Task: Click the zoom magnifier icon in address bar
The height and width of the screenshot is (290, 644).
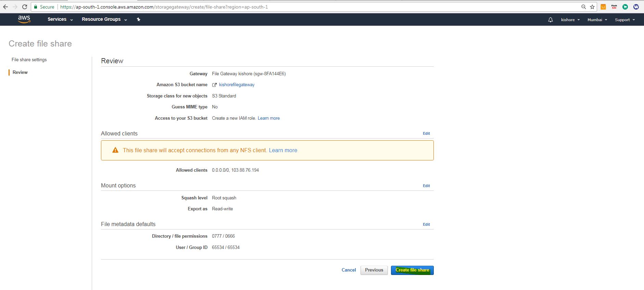Action: (583, 7)
